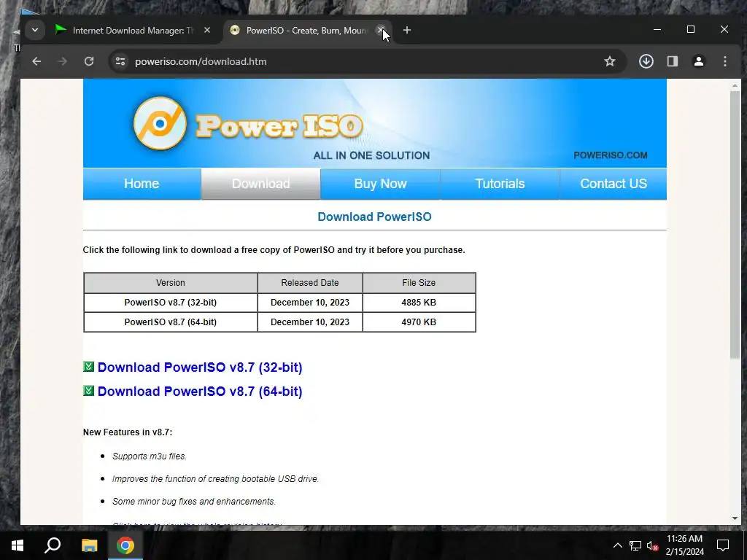This screenshot has width=747, height=560.
Task: Select the 4970 KB file size cell
Action: tap(419, 322)
